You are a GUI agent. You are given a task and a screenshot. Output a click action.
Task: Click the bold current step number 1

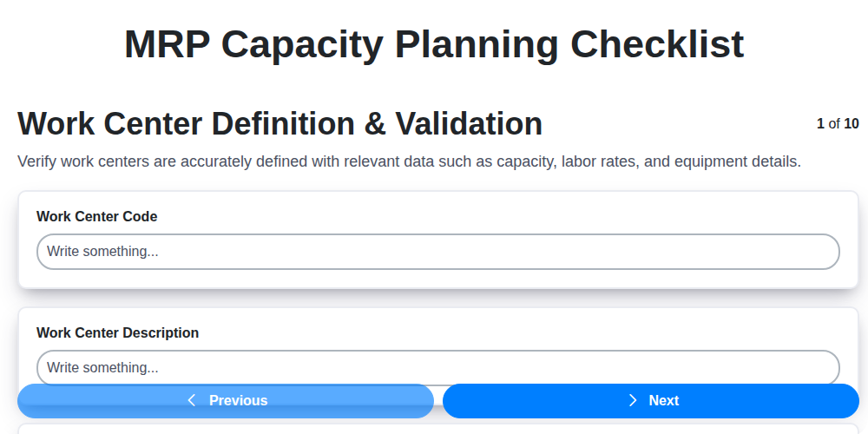coord(820,123)
